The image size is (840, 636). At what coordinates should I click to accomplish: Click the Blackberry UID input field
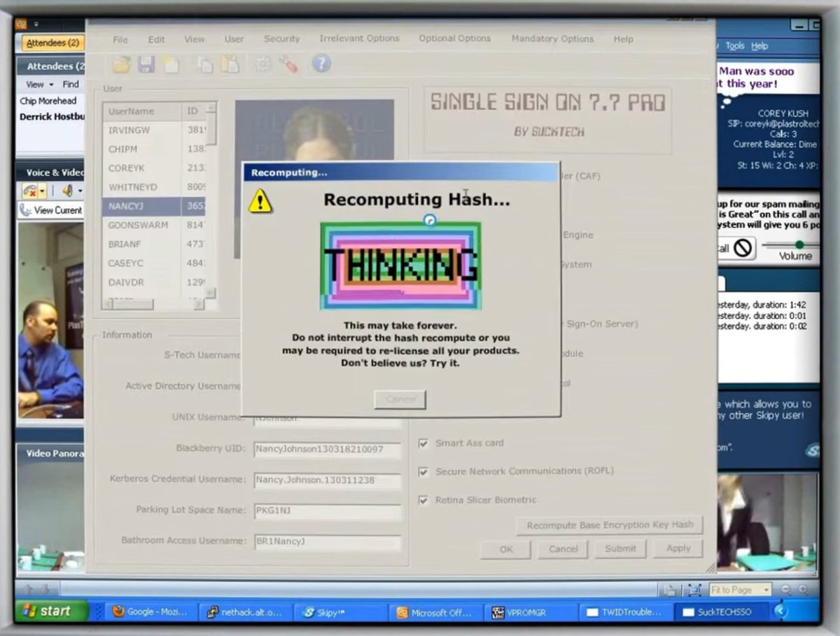point(327,449)
